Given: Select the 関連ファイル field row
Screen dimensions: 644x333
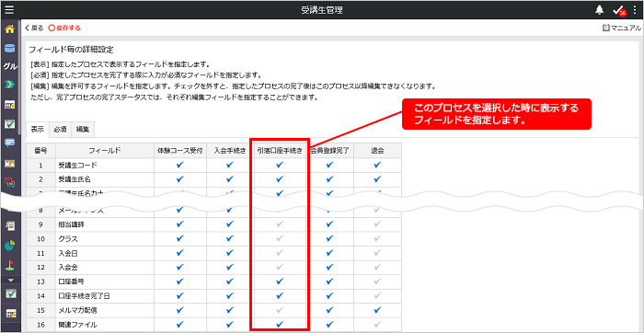Looking at the screenshot, I should 213,324.
